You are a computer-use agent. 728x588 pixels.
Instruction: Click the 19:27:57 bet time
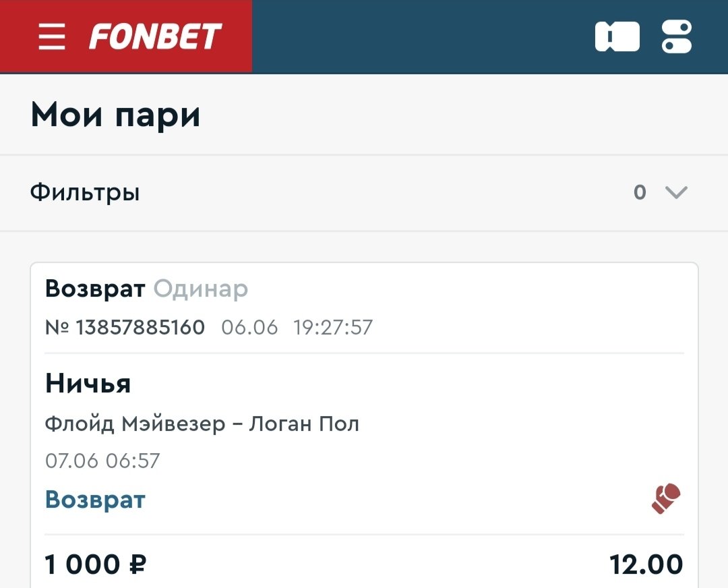333,328
